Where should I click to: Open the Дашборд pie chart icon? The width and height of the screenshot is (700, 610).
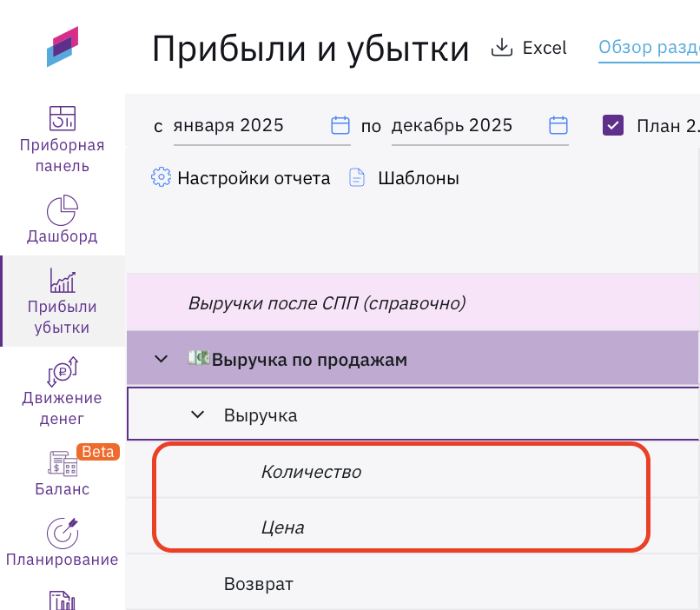pyautogui.click(x=63, y=210)
